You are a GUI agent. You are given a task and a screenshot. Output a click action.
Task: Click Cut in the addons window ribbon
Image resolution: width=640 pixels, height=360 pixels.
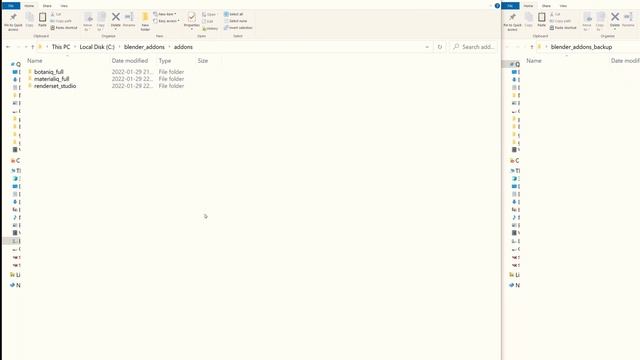56,14
